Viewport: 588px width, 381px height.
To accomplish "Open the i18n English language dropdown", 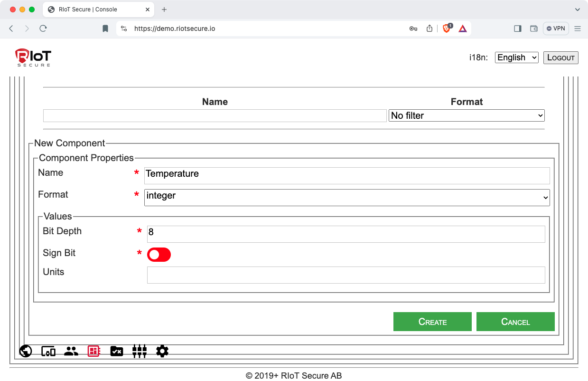I will [516, 57].
